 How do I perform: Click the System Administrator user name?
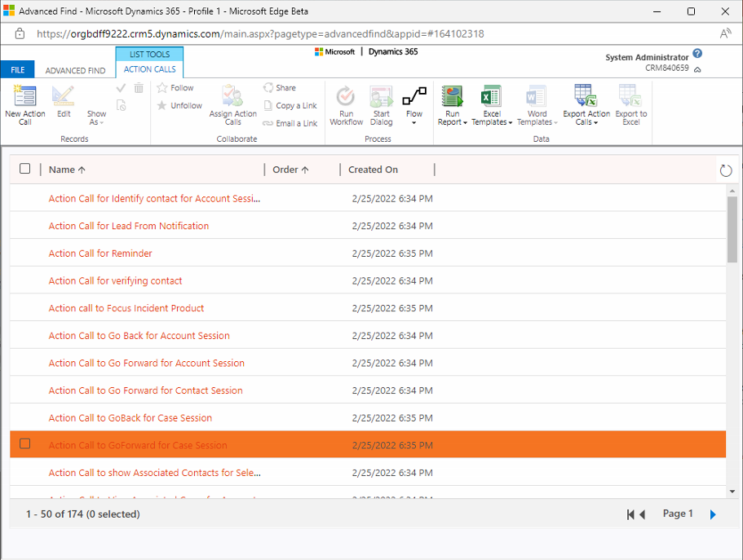[x=647, y=57]
